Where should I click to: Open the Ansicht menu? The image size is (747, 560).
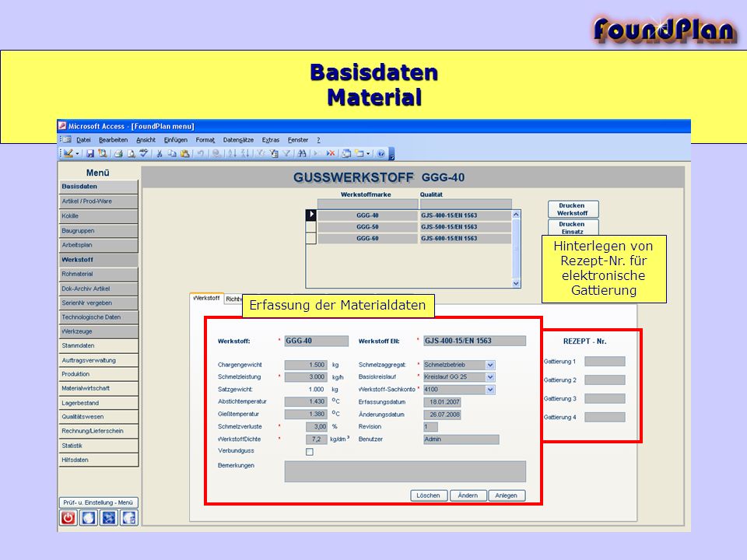(146, 140)
